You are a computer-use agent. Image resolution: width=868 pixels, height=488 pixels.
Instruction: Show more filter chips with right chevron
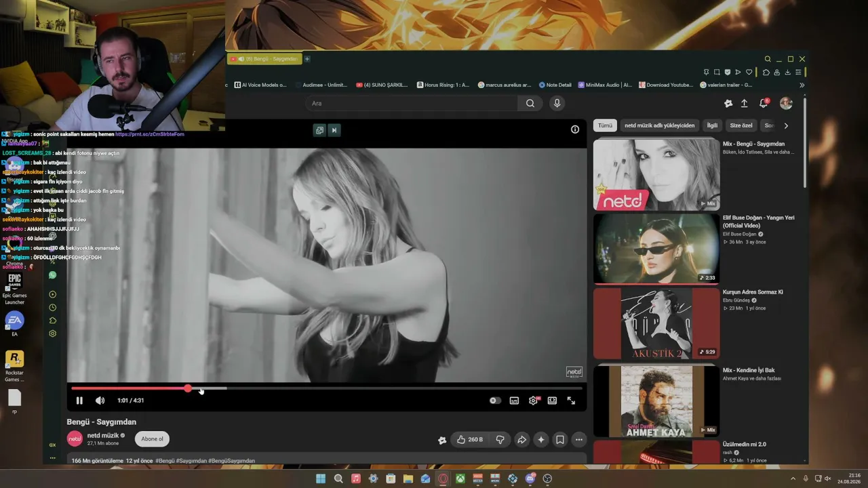(786, 125)
